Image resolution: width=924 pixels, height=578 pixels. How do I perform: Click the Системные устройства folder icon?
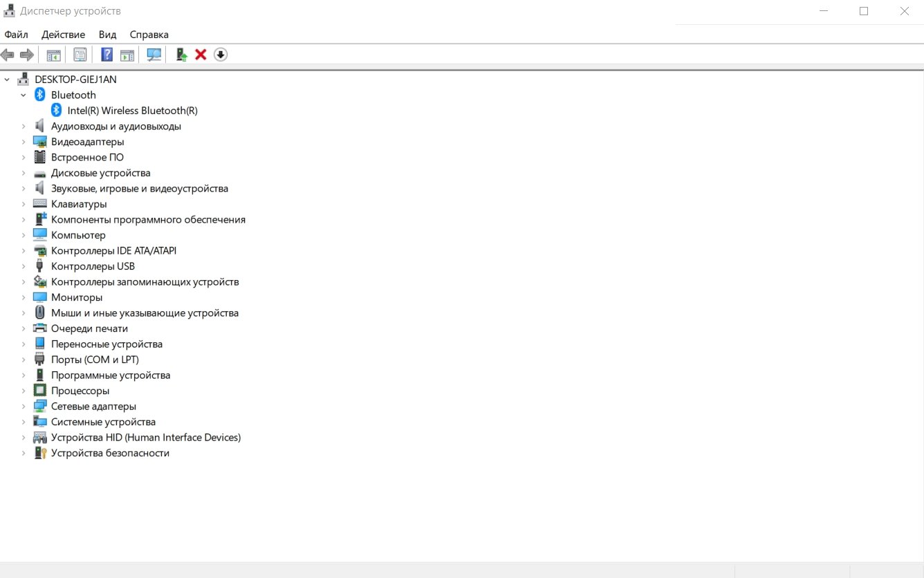pyautogui.click(x=40, y=422)
